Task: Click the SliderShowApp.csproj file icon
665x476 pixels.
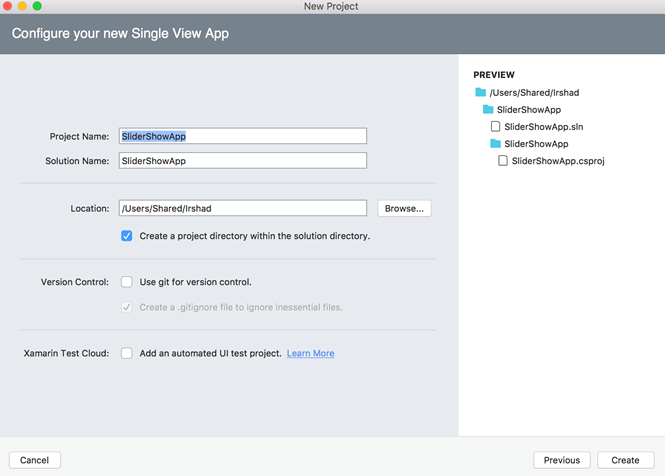Action: pyautogui.click(x=503, y=160)
